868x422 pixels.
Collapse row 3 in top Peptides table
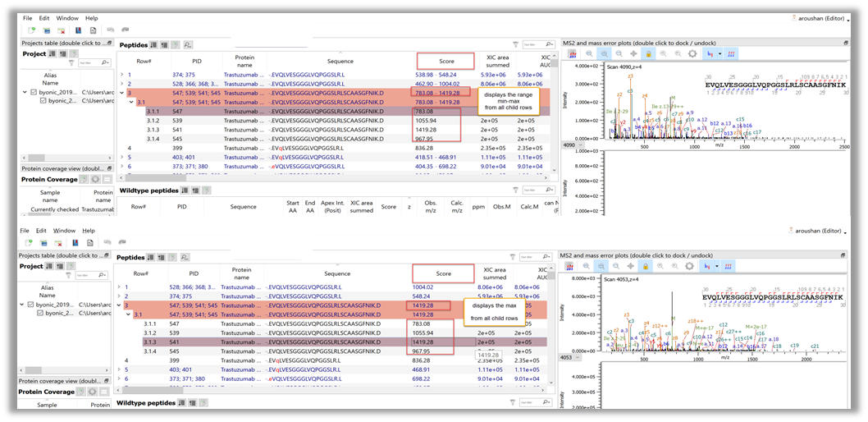[x=121, y=93]
